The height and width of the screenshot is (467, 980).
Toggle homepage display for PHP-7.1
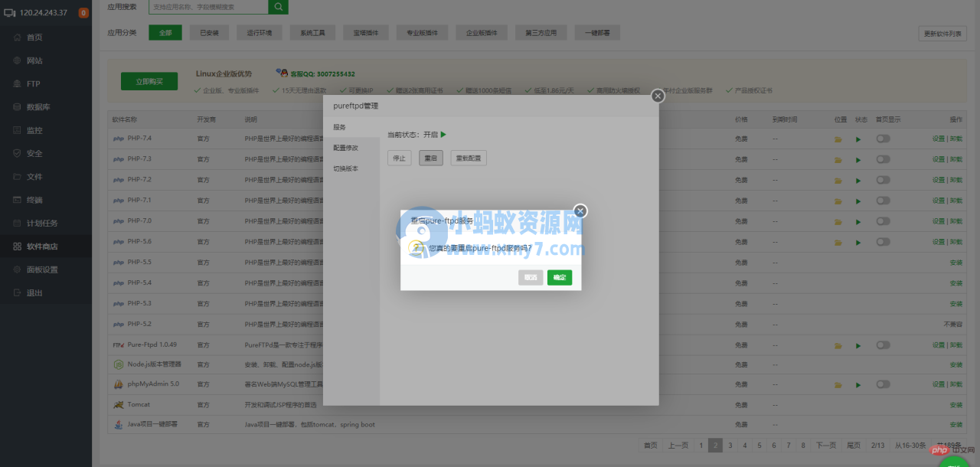click(884, 200)
